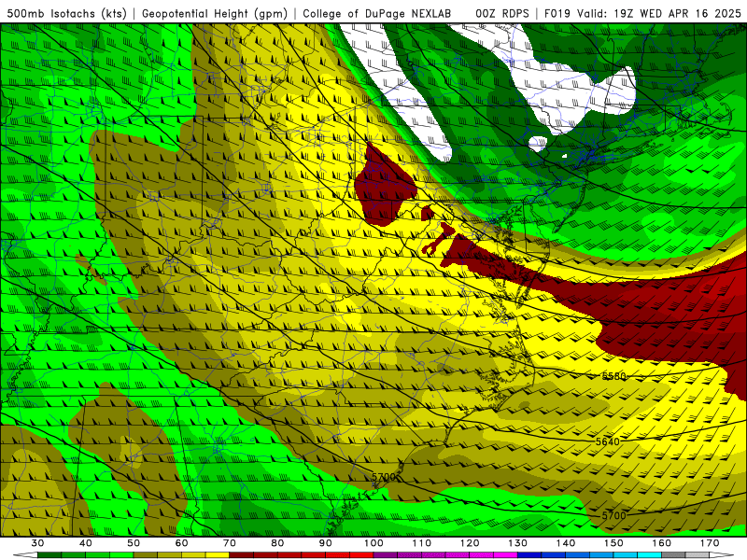This screenshot has width=747, height=560.
Task: Click the 30 value on the color scale
Action: (37, 543)
